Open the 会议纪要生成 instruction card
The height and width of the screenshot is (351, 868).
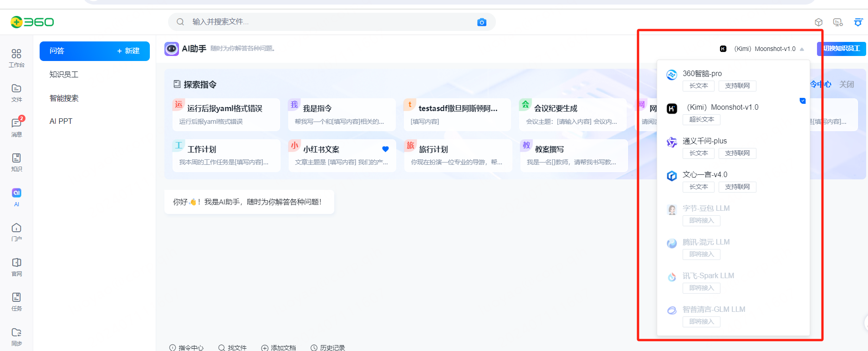(x=573, y=115)
